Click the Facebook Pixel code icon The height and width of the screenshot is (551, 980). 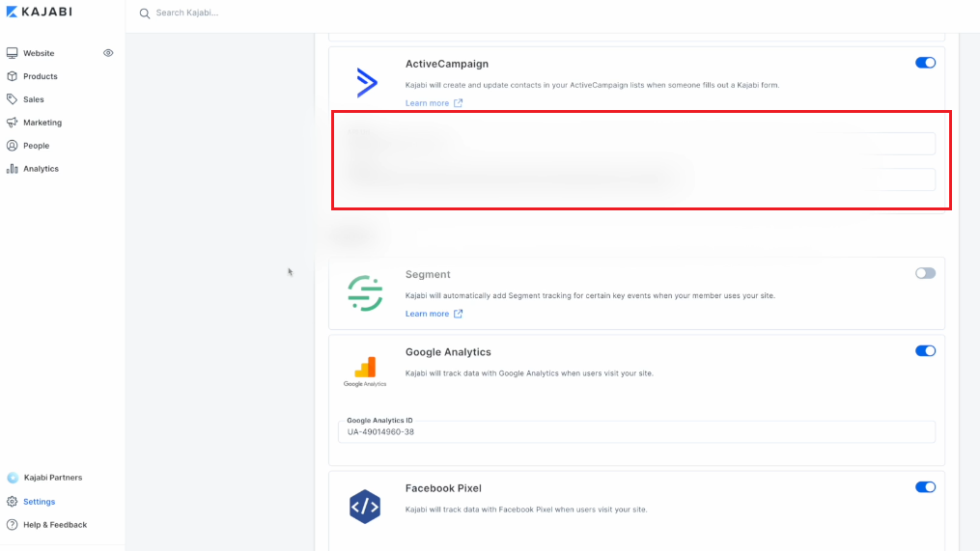365,507
